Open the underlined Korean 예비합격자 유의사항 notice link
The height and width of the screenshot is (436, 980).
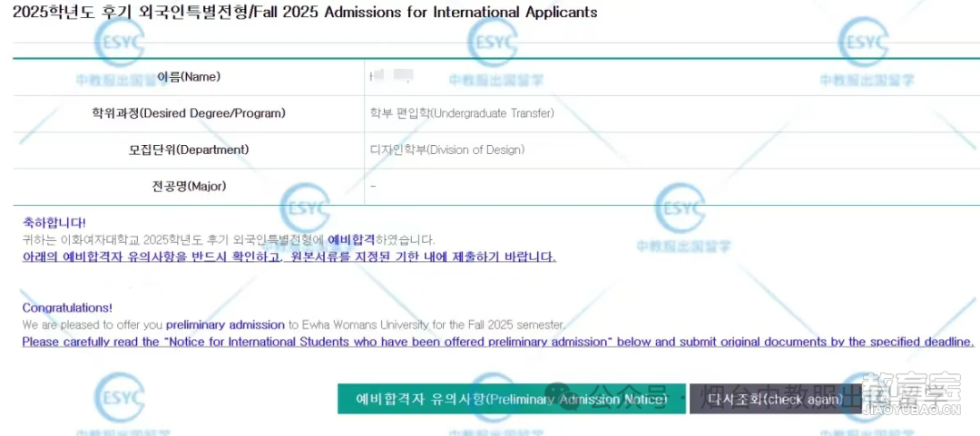tap(289, 257)
